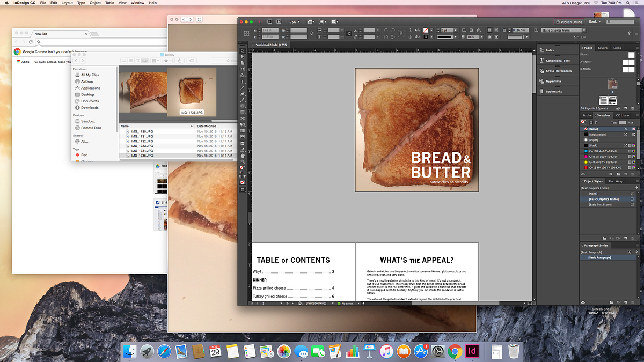Expand the Basic Graphics Frame style dropdown
This screenshot has width=644, height=362.
(x=584, y=30)
